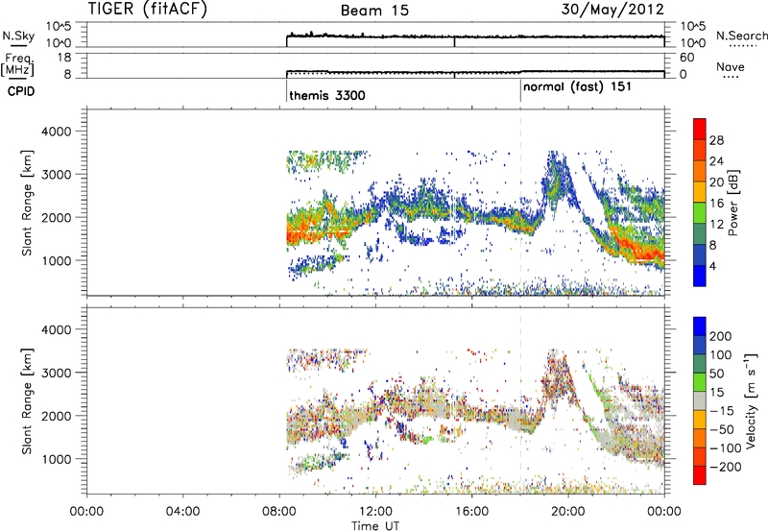Viewport: 768px width, 532px height.
Task: Click the "Nave" legend label
Action: [731, 67]
